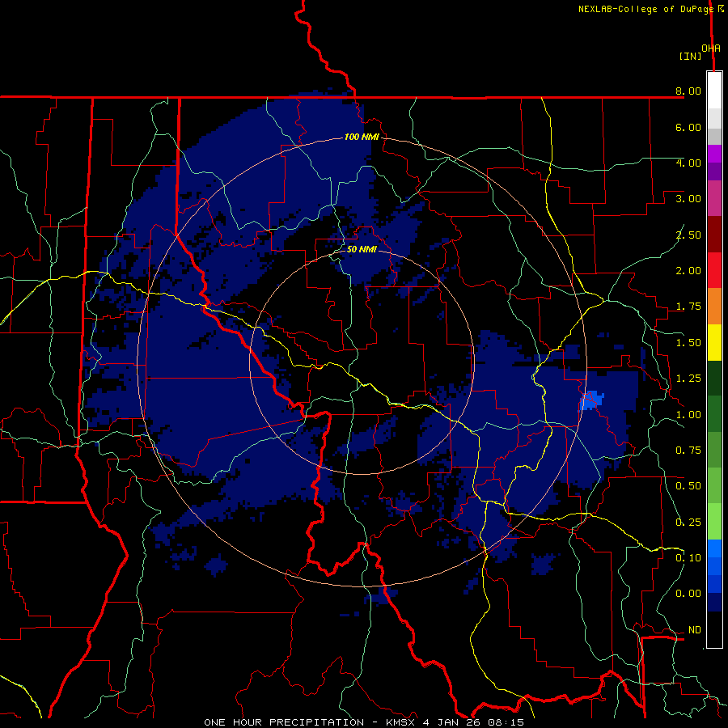This screenshot has width=728, height=728.
Task: Click the 1.25 legend value
Action: click(688, 379)
